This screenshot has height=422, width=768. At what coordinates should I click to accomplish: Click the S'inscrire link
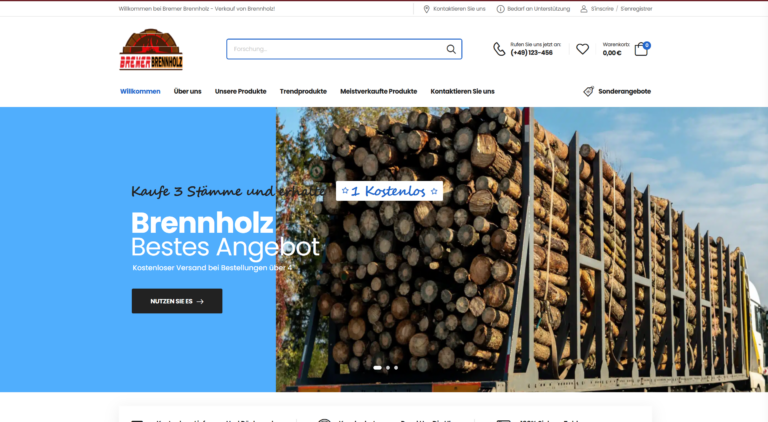coord(602,8)
